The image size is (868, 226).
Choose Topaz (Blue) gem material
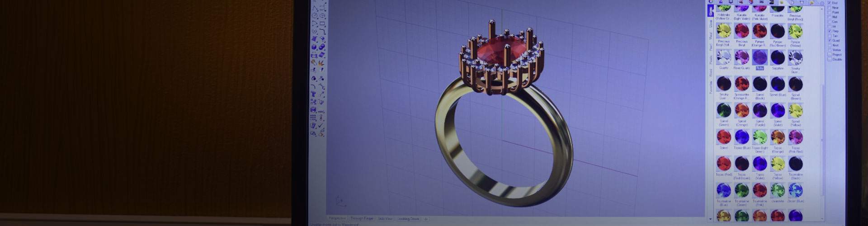point(742,137)
